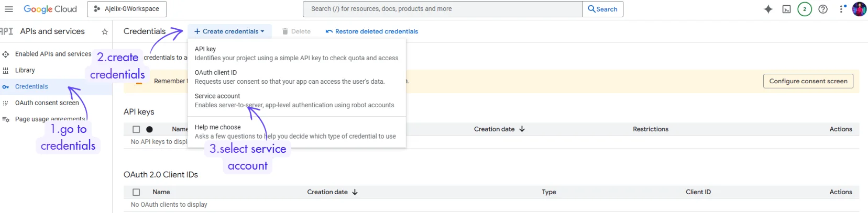Image resolution: width=868 pixels, height=213 pixels.
Task: Select Credentials in the sidebar
Action: point(31,86)
